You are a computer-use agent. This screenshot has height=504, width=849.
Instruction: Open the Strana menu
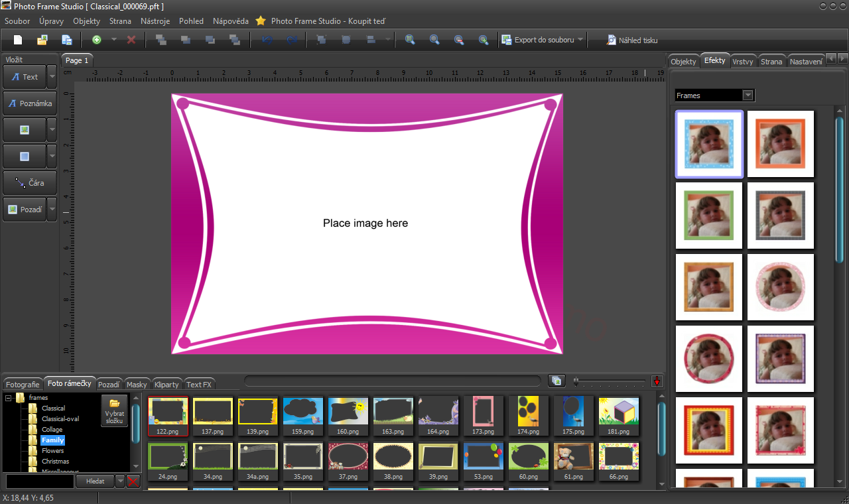120,21
